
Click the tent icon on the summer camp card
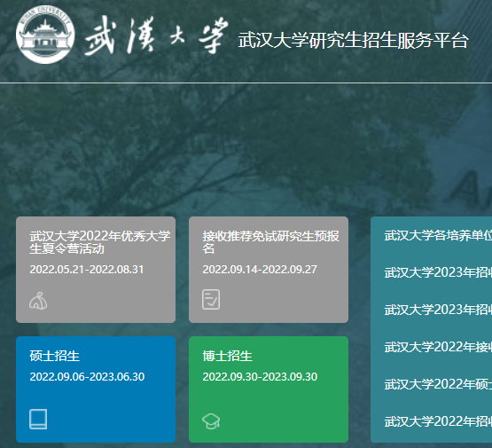click(x=38, y=301)
